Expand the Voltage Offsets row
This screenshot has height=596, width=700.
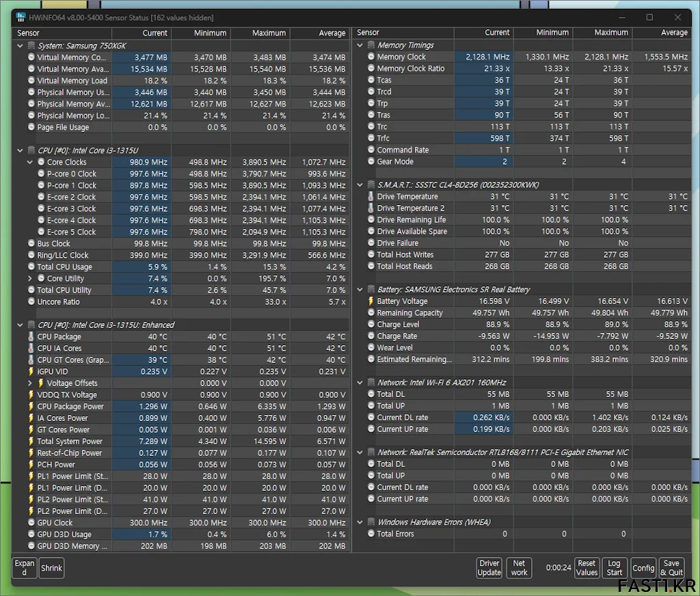click(x=30, y=383)
